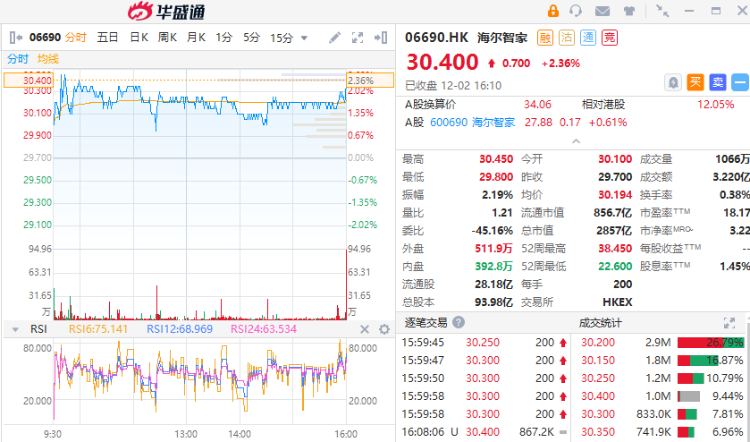Select the 15分 fifteen-minute chart

point(281,38)
